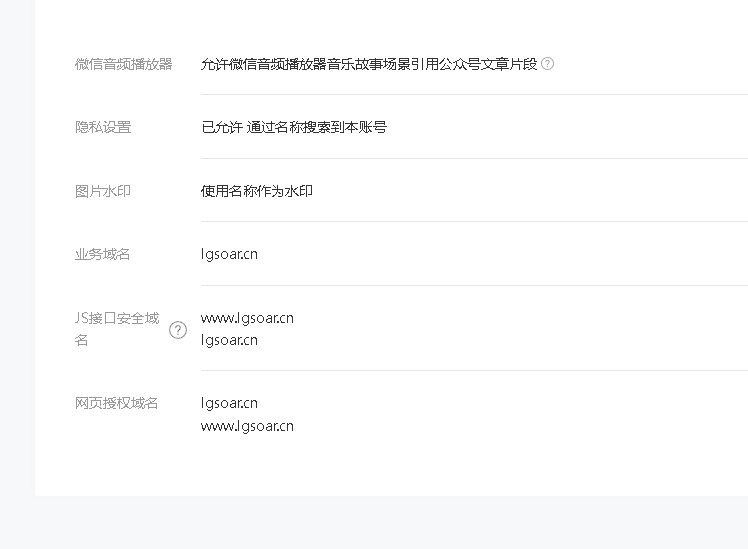Select 使用名称作为水印 text

(257, 191)
